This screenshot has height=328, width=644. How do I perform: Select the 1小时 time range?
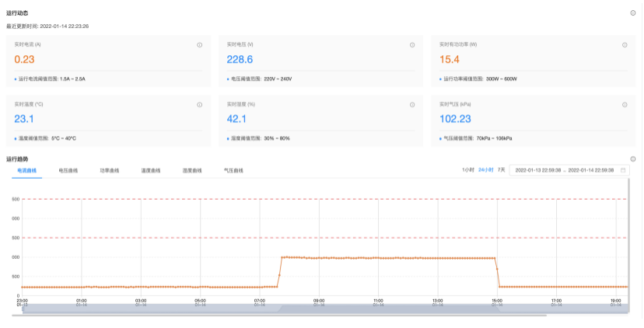pyautogui.click(x=468, y=170)
